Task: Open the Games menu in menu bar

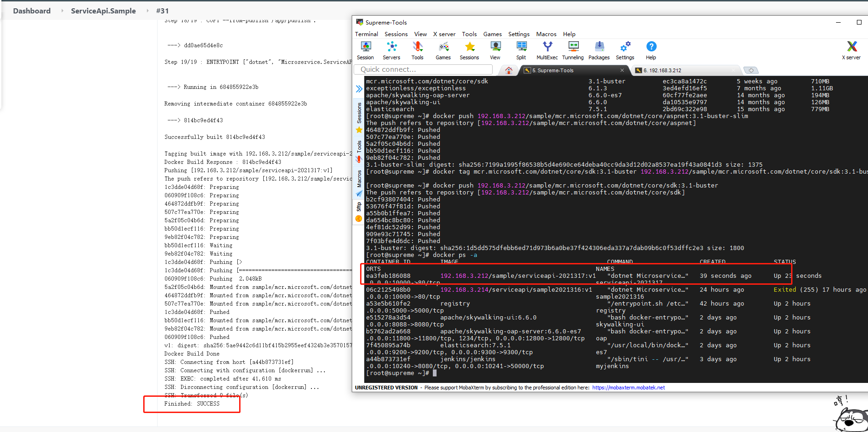Action: pos(493,34)
